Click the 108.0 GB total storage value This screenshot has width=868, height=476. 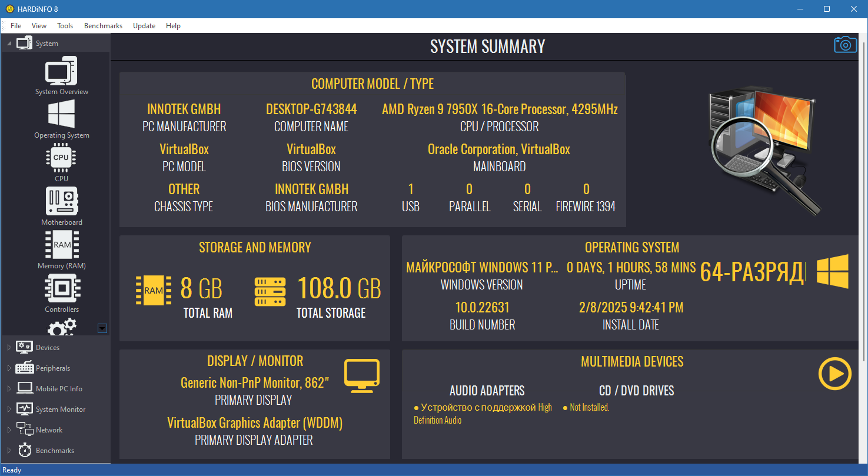tap(339, 289)
